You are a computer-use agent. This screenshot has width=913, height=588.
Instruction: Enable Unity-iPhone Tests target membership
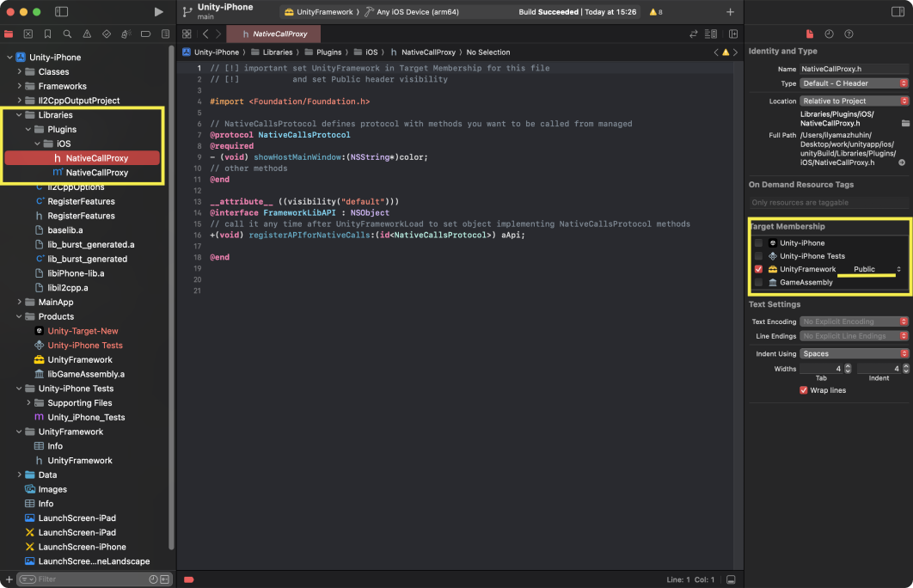(x=758, y=256)
